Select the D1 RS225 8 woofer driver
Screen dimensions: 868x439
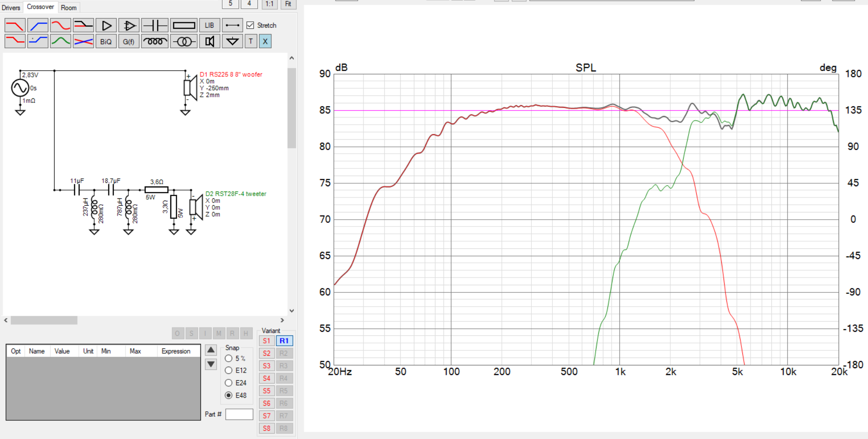[x=190, y=87]
